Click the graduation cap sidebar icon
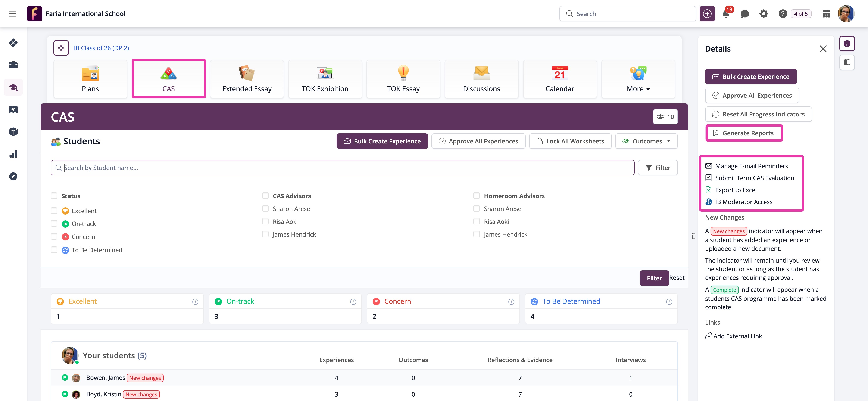This screenshot has height=401, width=868. pos(13,88)
